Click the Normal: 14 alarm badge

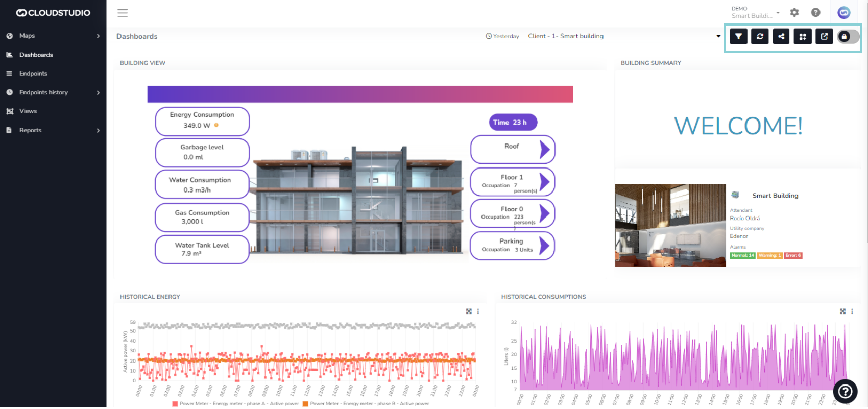click(742, 255)
